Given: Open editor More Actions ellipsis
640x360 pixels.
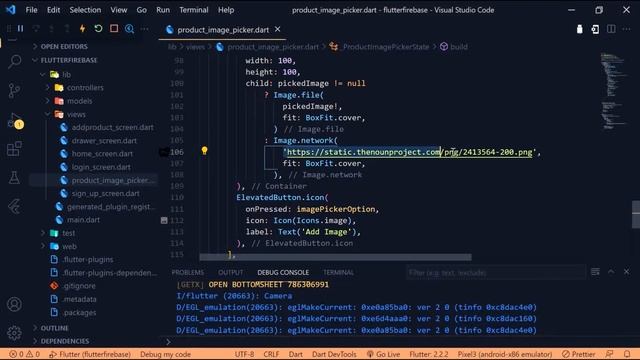Looking at the screenshot, I should 627,29.
